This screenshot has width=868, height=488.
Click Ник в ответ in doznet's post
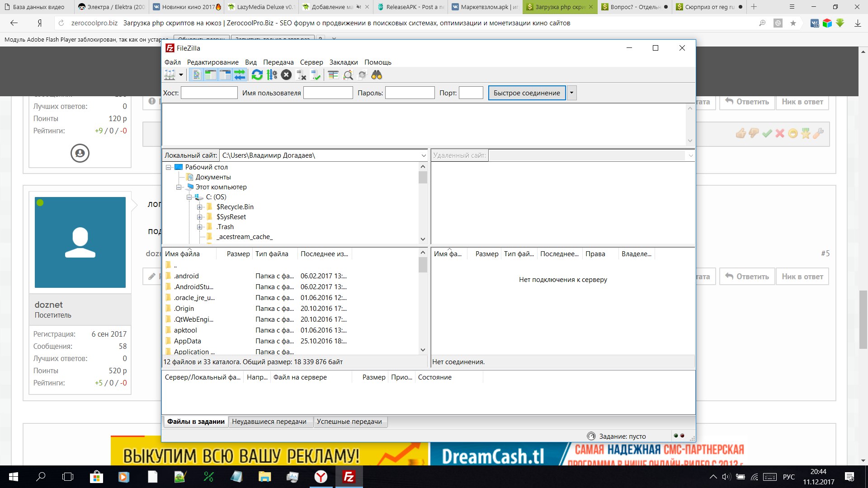pos(802,277)
